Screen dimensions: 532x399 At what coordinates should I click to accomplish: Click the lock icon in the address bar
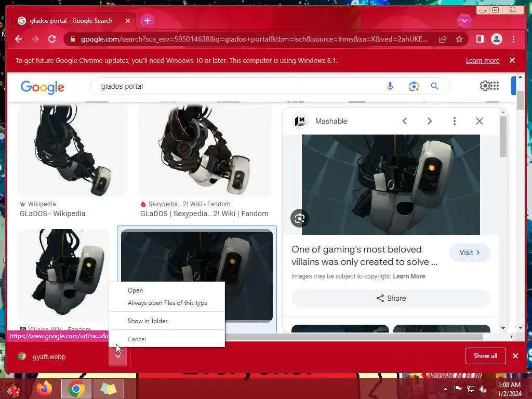click(73, 39)
